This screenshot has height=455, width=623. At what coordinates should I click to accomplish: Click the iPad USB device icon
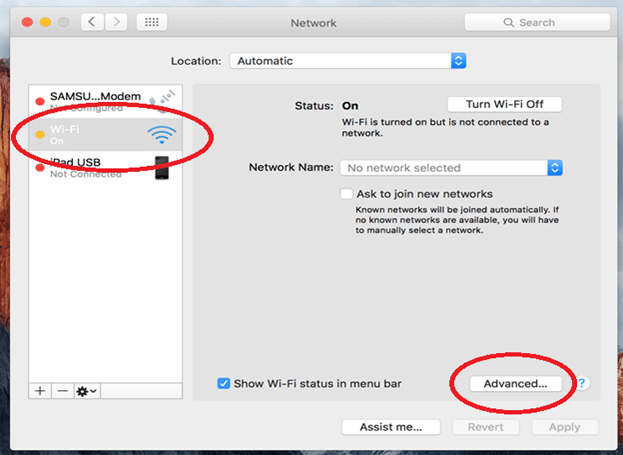tap(161, 170)
